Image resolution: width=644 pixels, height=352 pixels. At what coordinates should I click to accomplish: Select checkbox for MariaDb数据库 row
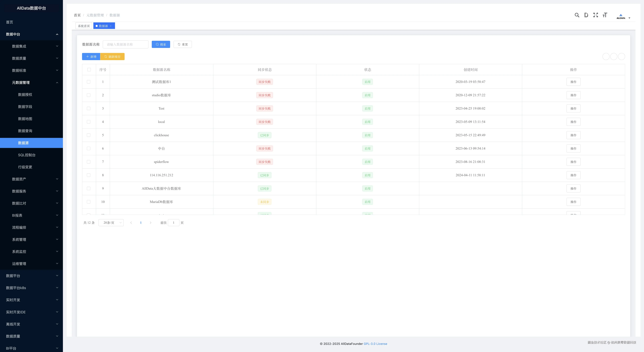coord(88,202)
